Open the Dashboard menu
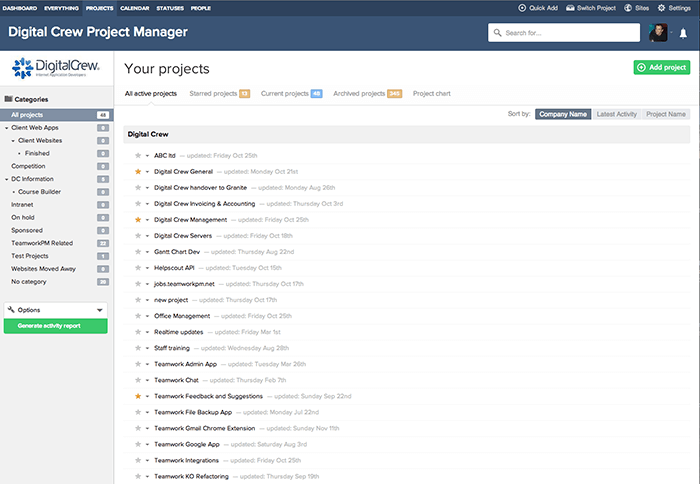The height and width of the screenshot is (484, 700). [x=20, y=8]
